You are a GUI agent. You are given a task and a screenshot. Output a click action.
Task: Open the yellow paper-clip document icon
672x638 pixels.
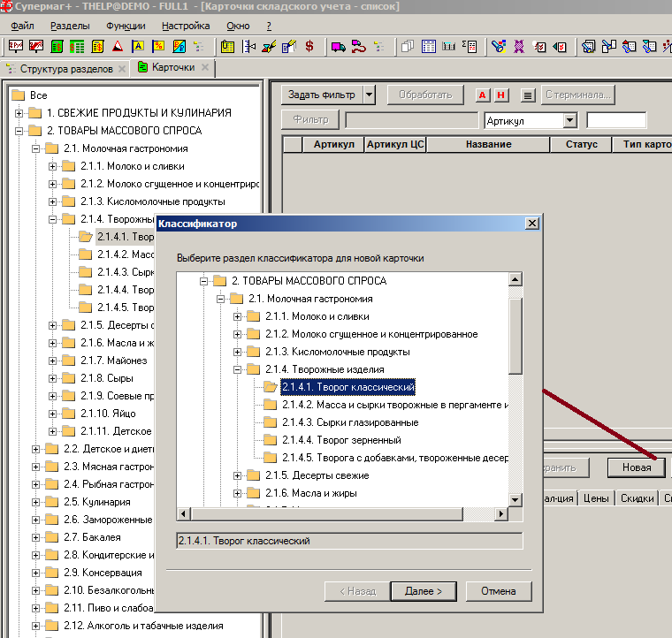tap(227, 46)
